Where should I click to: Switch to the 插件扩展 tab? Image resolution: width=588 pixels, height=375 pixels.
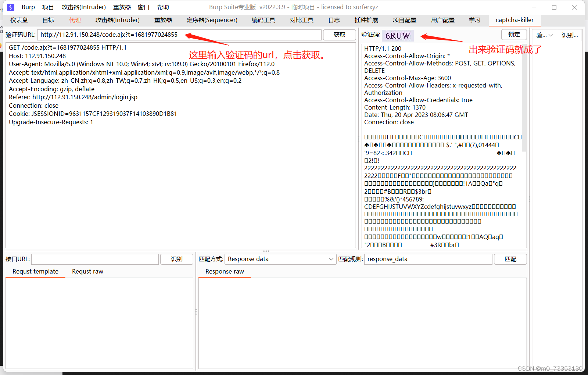pyautogui.click(x=366, y=20)
